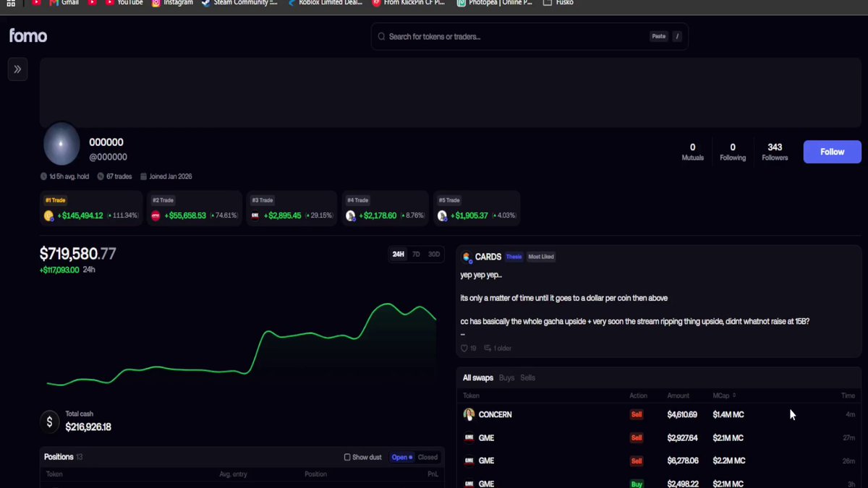The width and height of the screenshot is (868, 488).
Task: Click the Paste button in search bar
Action: [x=658, y=36]
